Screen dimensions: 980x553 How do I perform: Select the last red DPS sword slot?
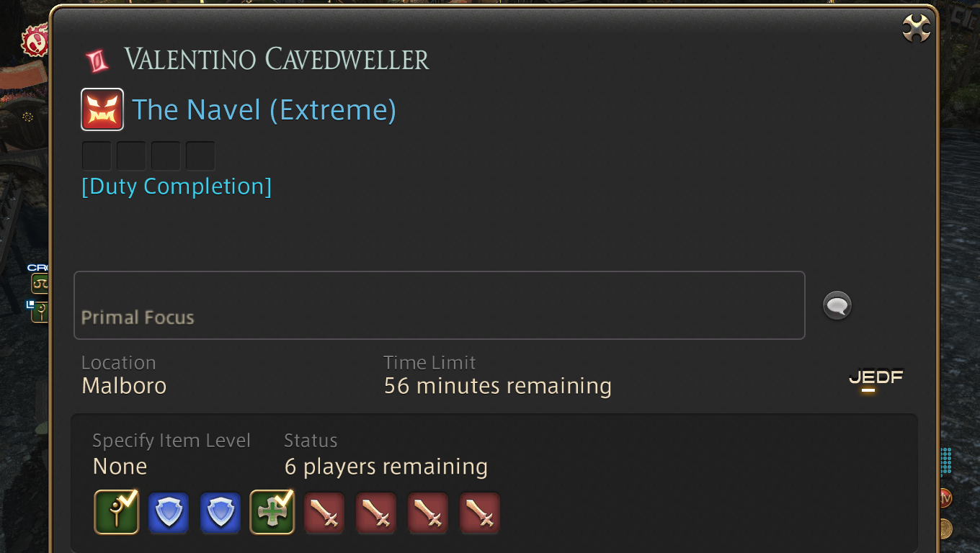tap(480, 513)
